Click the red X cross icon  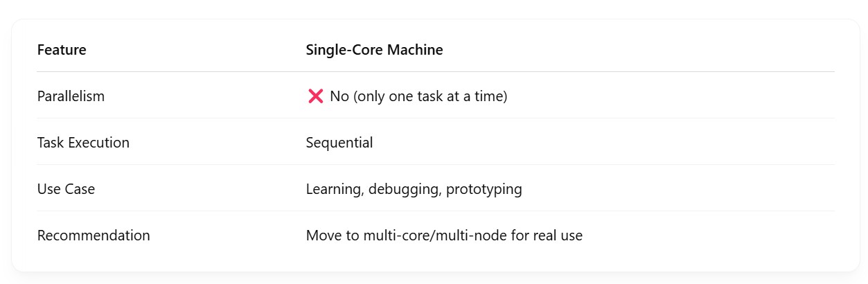point(315,96)
